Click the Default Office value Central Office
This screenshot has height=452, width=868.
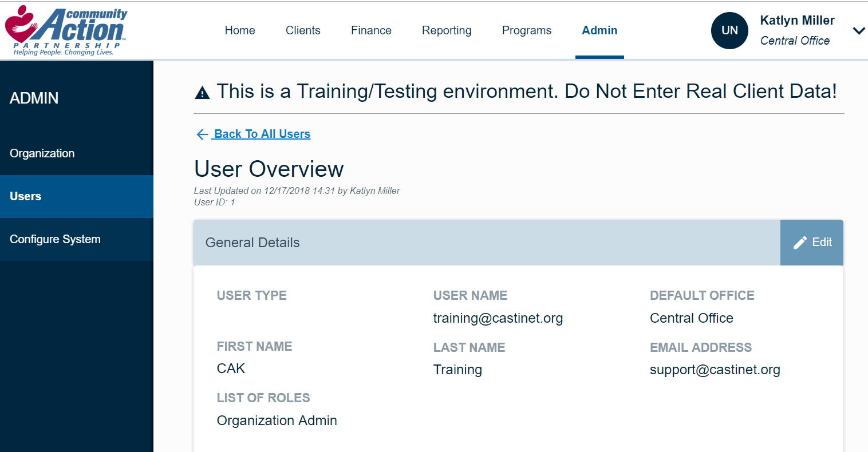pyautogui.click(x=691, y=318)
